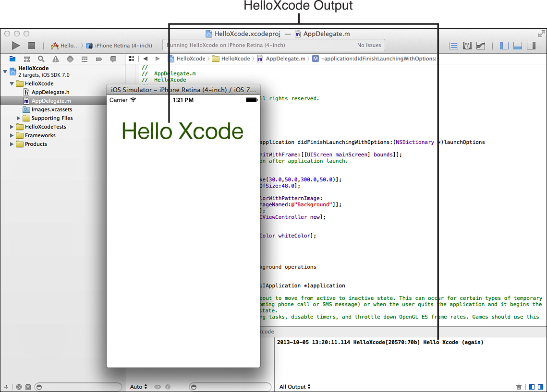Click the Quick Look eye icon
Image resolution: width=547 pixels, height=392 pixels.
[x=158, y=387]
